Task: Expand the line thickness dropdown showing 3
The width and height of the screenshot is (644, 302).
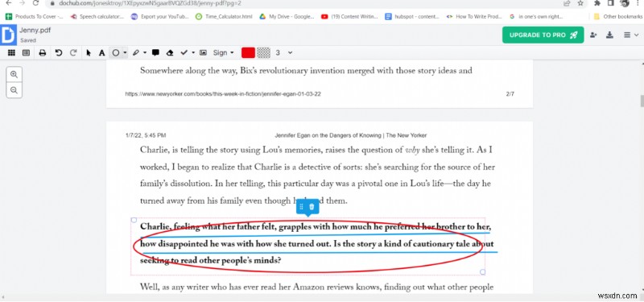Action: [x=291, y=52]
